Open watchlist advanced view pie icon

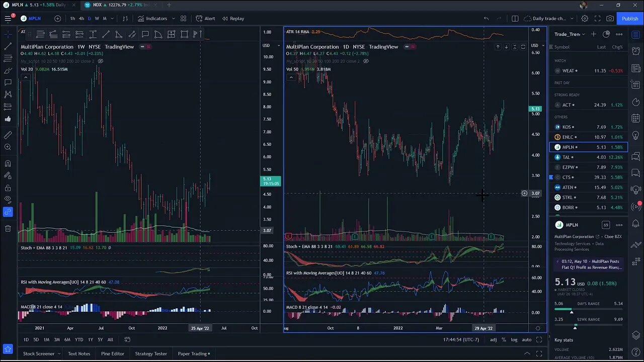[606, 34]
